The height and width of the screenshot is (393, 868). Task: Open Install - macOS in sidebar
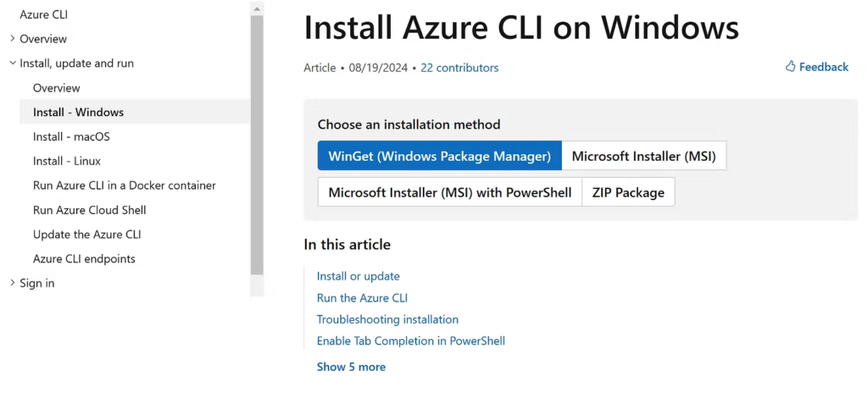(71, 136)
